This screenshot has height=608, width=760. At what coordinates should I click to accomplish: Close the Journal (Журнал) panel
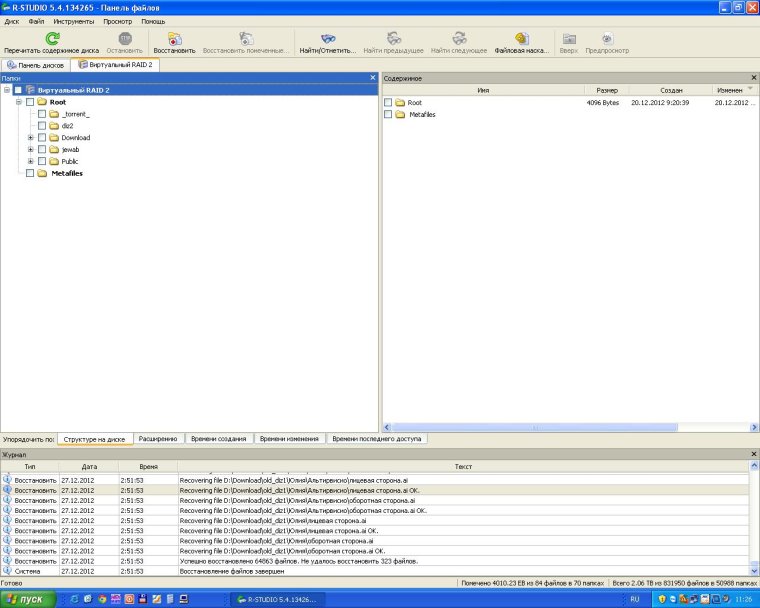point(754,454)
